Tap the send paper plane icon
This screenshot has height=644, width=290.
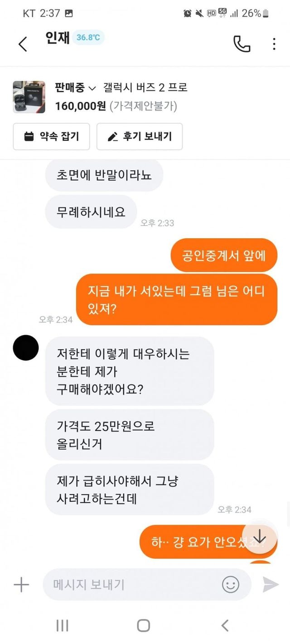[x=271, y=584]
